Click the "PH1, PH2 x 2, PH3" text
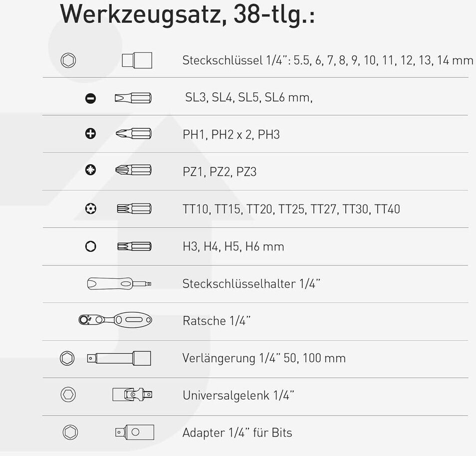This screenshot has height=456, width=476. pyautogui.click(x=231, y=135)
